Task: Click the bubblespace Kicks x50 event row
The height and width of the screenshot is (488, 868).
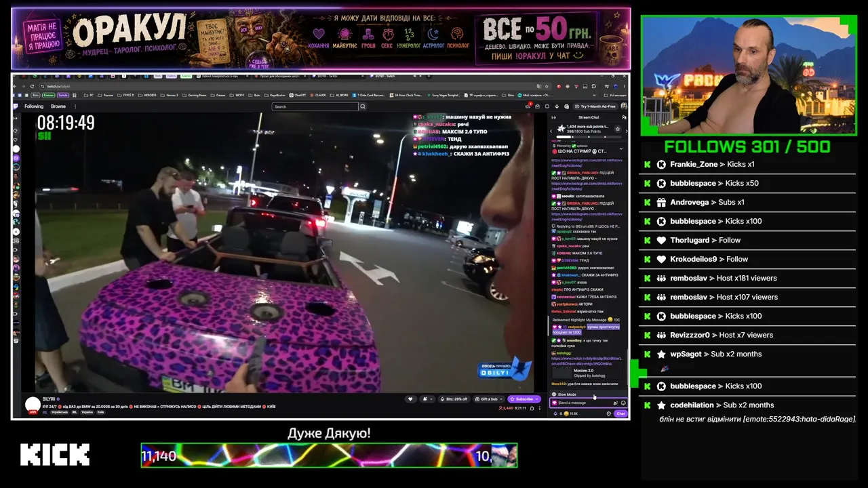Action: point(747,184)
